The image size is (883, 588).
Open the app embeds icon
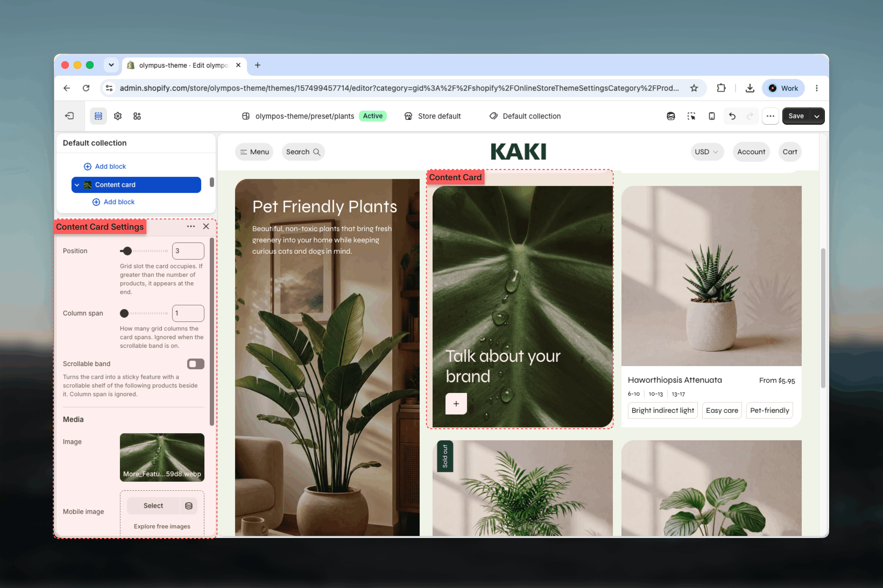[137, 116]
